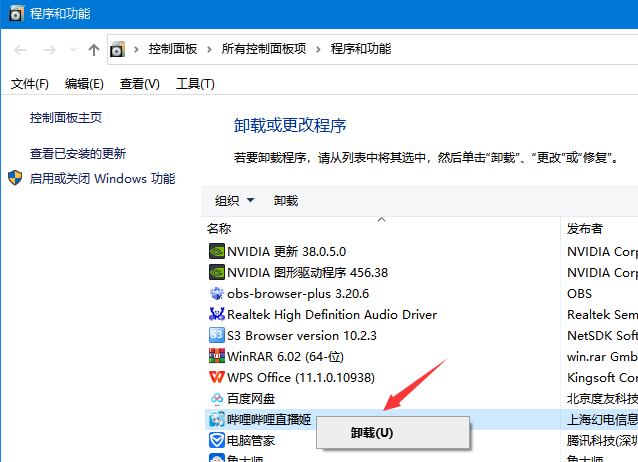Go back with the left arrow button
Viewport: 638px width, 462px height.
(20, 50)
